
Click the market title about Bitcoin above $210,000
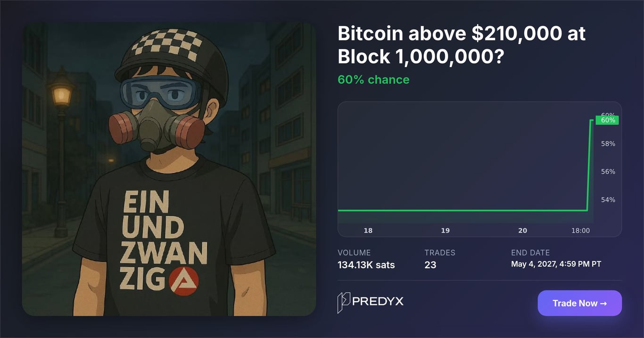[462, 45]
